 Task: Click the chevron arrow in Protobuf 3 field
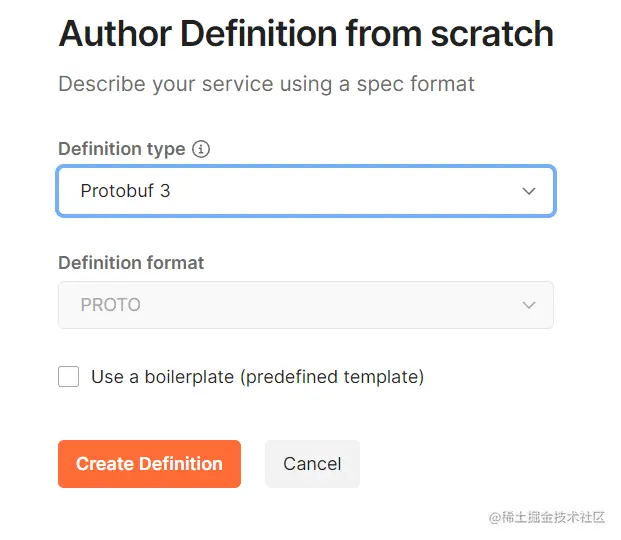coord(529,191)
